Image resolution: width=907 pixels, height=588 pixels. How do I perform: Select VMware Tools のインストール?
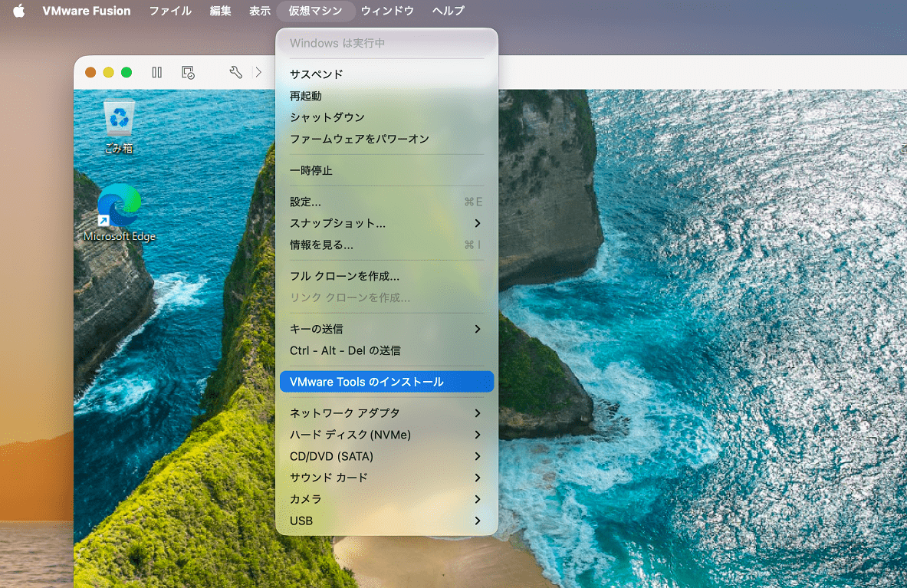tap(386, 382)
